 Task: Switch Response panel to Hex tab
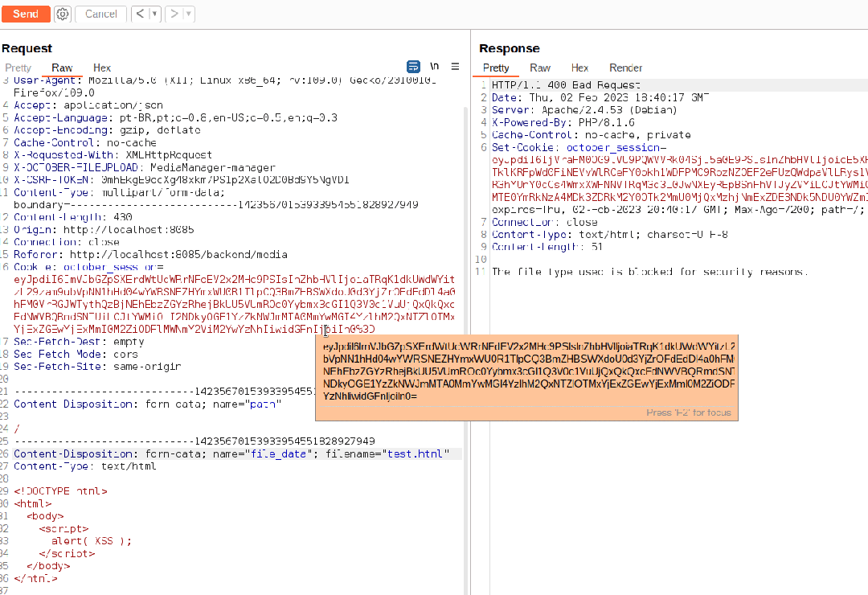point(579,68)
